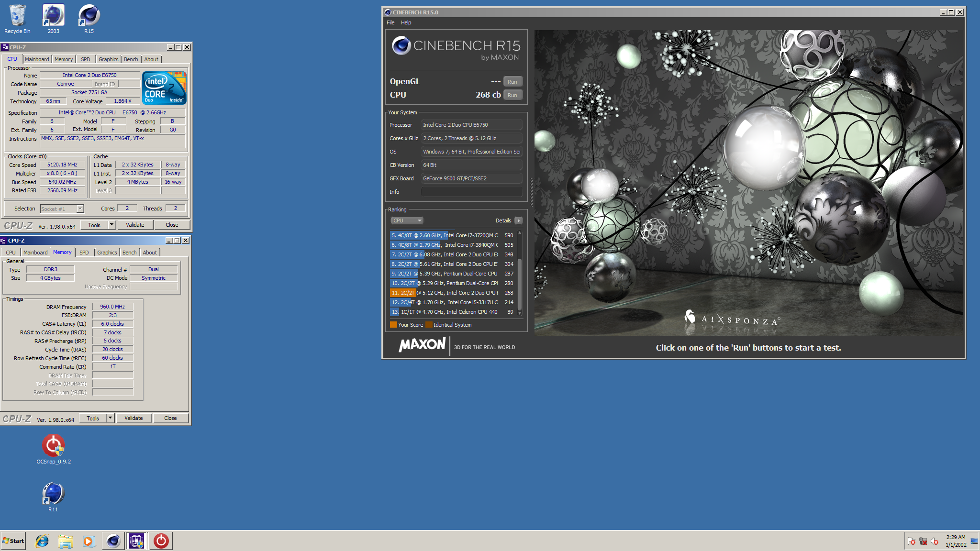Run the OpenGL test
Image resolution: width=980 pixels, height=551 pixels.
pyautogui.click(x=512, y=82)
